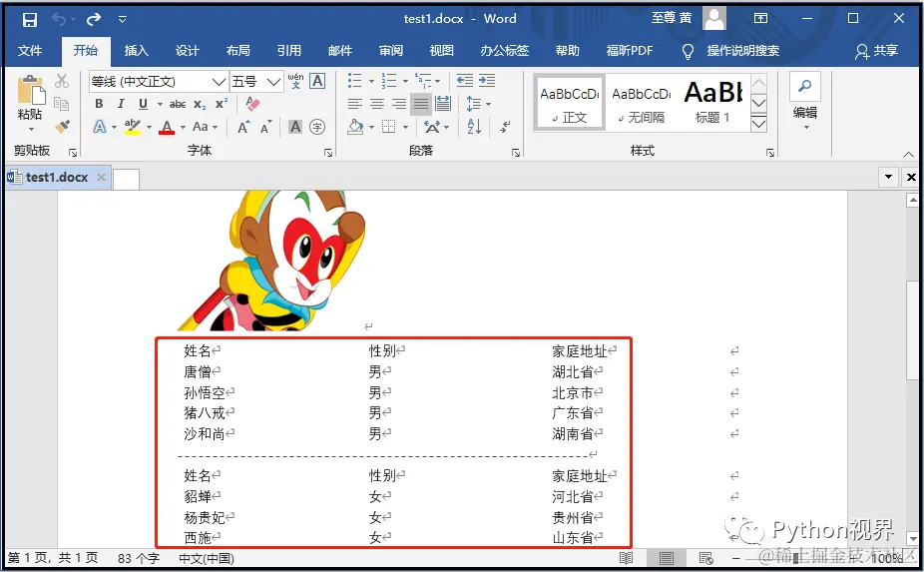Click Clear Formatting eraser icon
Screen dimensions: 924x572
(x=252, y=104)
